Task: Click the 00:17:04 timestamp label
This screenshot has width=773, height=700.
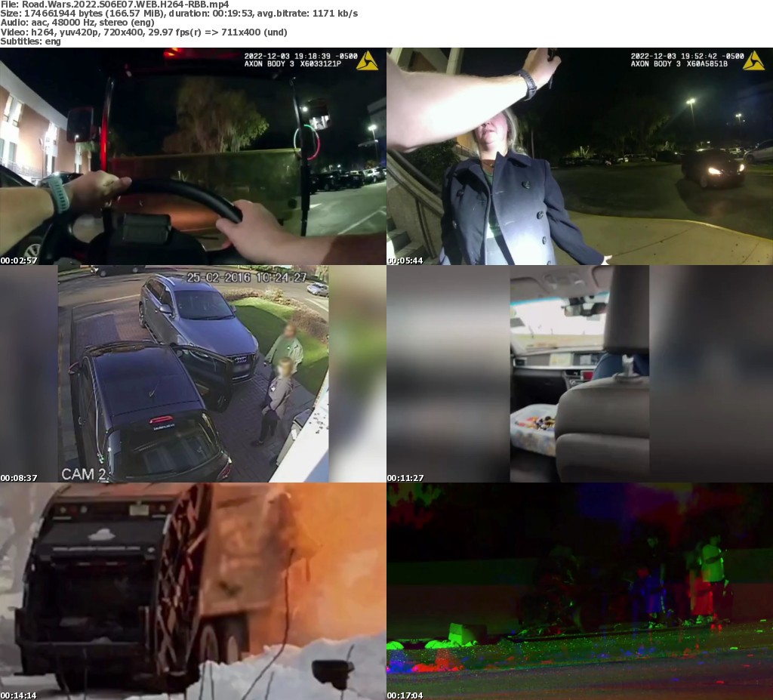Action: [x=405, y=695]
